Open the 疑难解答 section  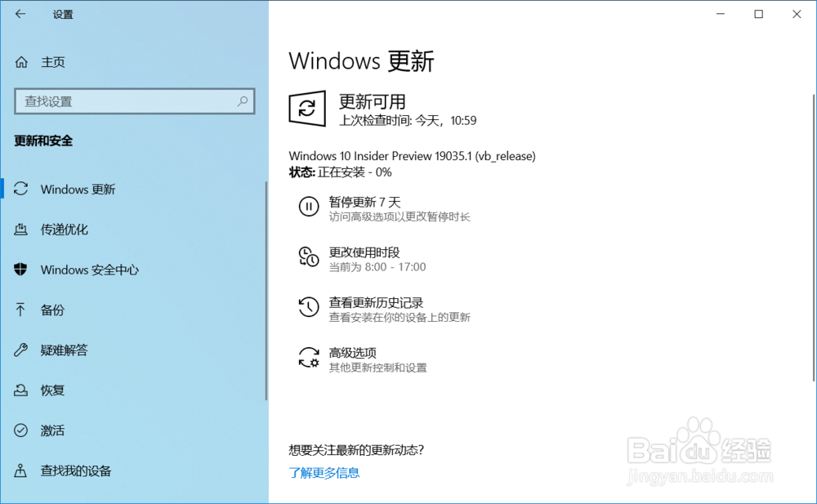pos(63,350)
